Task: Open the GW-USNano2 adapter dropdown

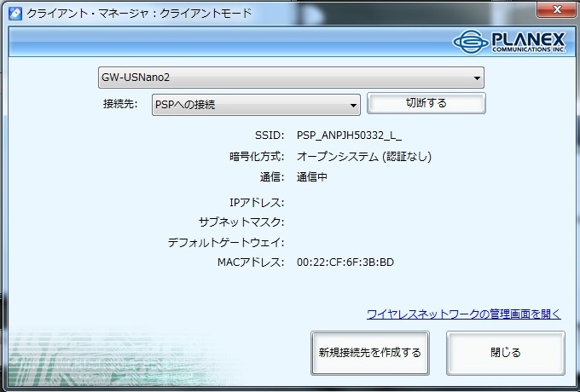Action: [x=291, y=78]
